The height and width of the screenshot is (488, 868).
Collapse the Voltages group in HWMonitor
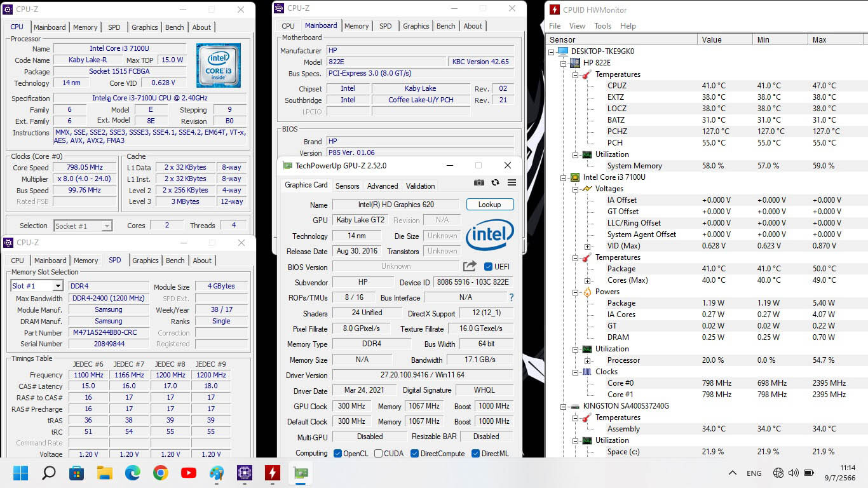tap(575, 189)
